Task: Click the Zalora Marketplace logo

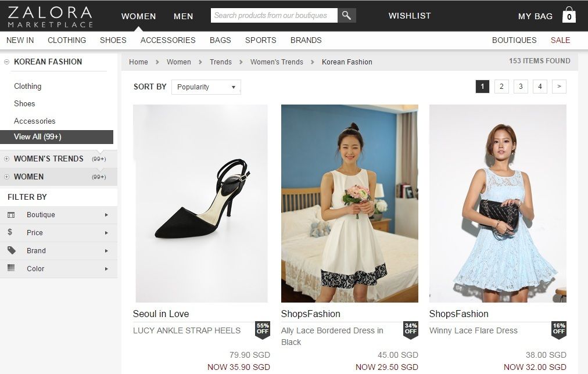Action: coord(50,17)
